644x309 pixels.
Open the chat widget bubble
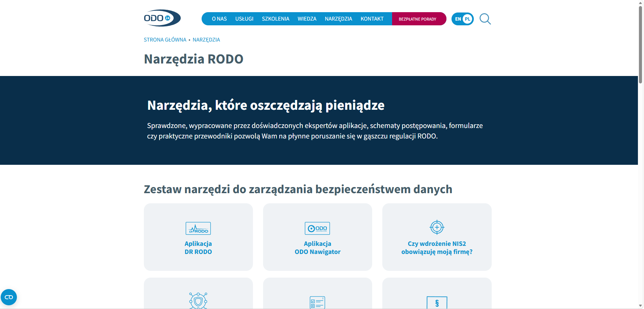[x=9, y=297]
